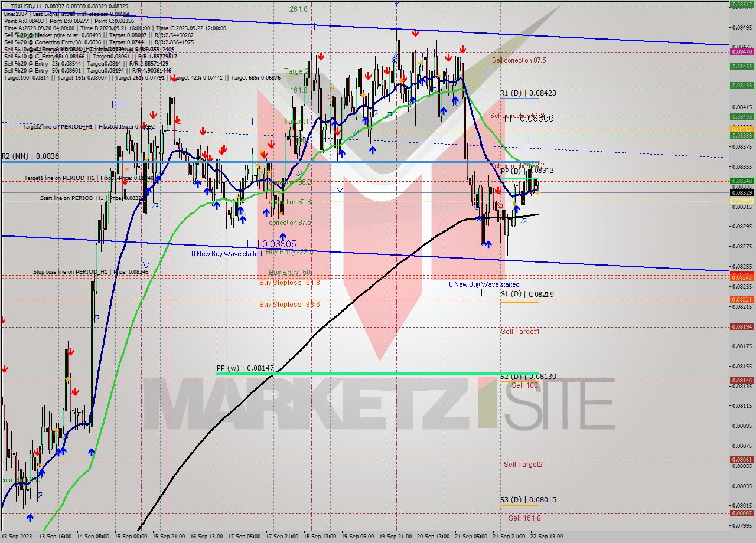Click the magenta 0.08470 price tag
Screen dimensions: 756x543
coord(742,52)
